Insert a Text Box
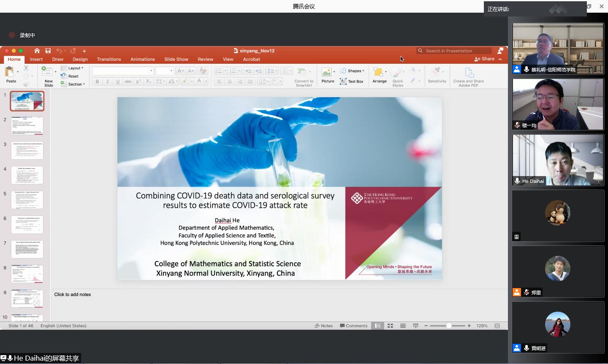 (x=352, y=81)
